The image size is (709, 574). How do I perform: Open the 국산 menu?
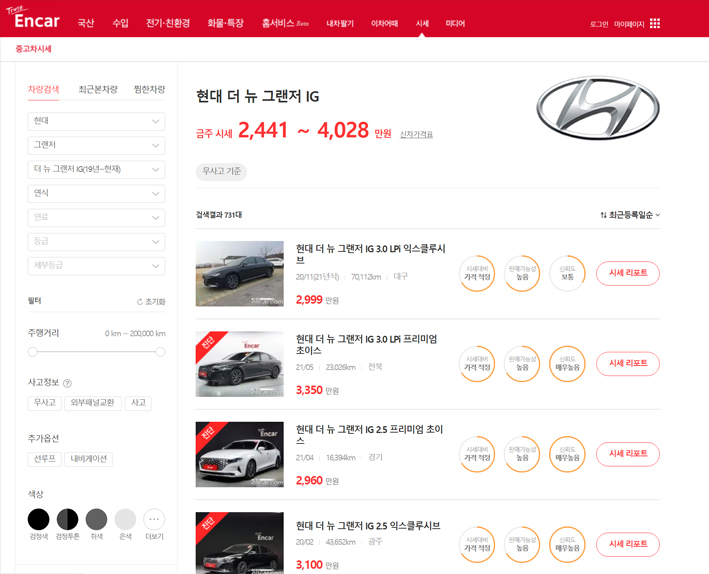click(85, 23)
